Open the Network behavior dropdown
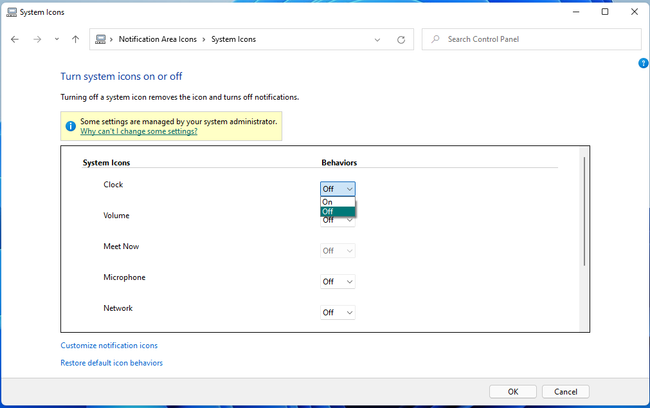This screenshot has height=408, width=650. [x=337, y=312]
